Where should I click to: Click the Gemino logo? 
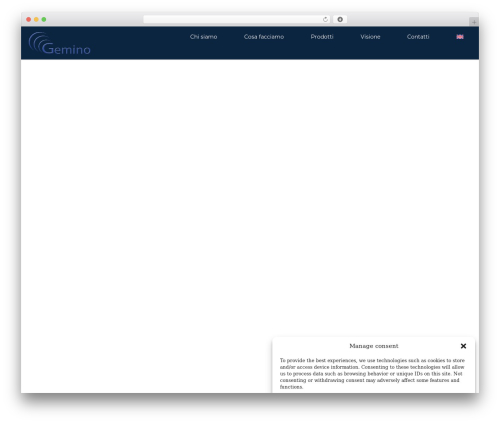click(x=59, y=43)
